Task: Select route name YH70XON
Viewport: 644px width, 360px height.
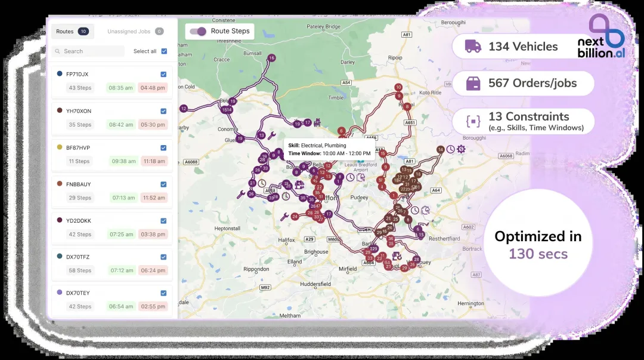Action: (x=79, y=111)
